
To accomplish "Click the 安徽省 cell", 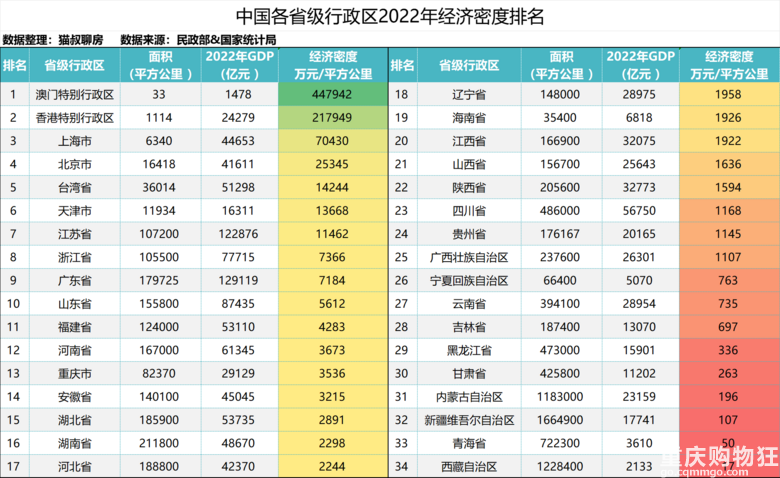I will pyautogui.click(x=75, y=396).
